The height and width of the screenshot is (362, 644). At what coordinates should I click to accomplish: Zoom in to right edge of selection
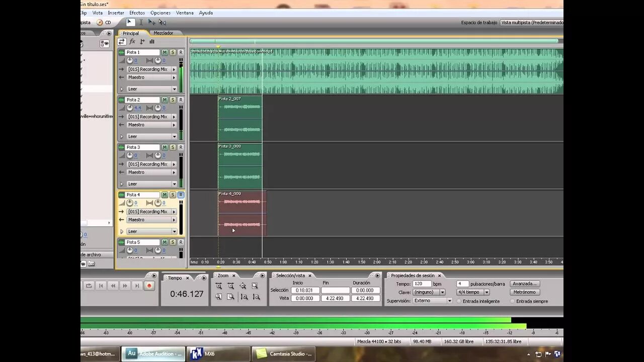click(230, 297)
